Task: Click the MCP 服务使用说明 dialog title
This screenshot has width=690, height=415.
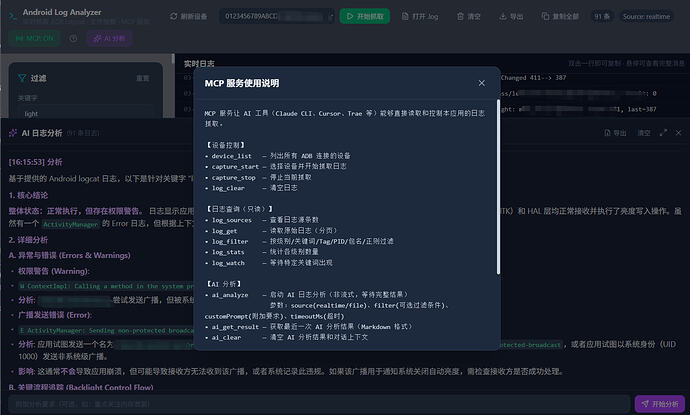Action: click(x=242, y=83)
